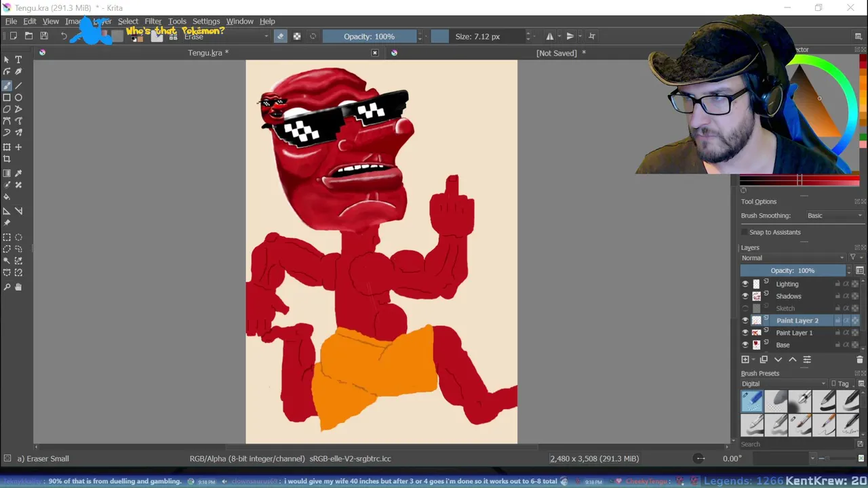Open an existing document from toolbar
Image resolution: width=868 pixels, height=488 pixels.
[x=28, y=36]
